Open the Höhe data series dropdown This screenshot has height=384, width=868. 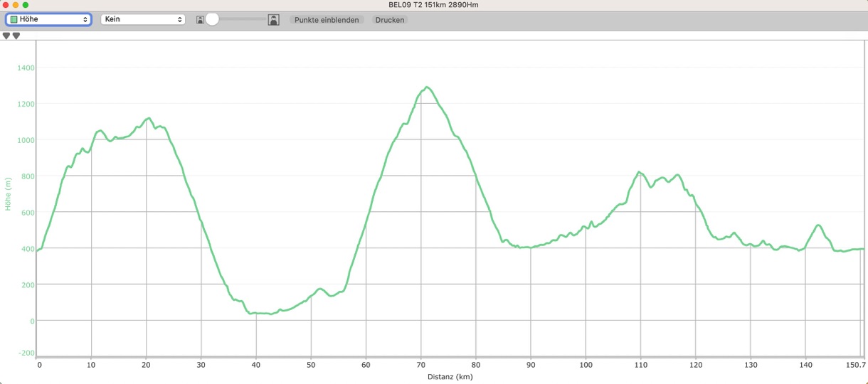click(48, 20)
